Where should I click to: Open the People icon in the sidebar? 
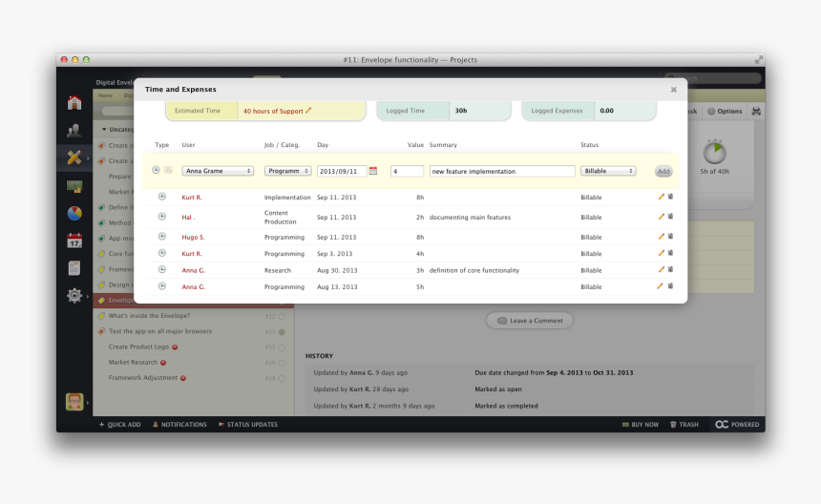click(74, 131)
